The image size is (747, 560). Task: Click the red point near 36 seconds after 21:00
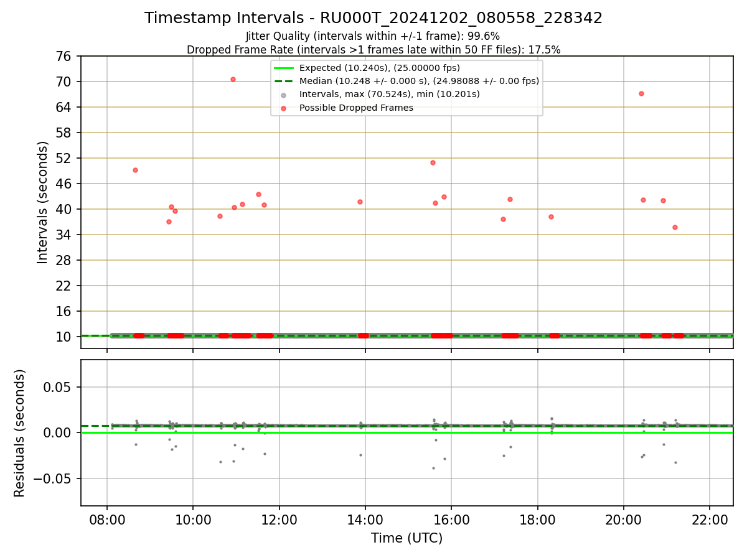675,227
